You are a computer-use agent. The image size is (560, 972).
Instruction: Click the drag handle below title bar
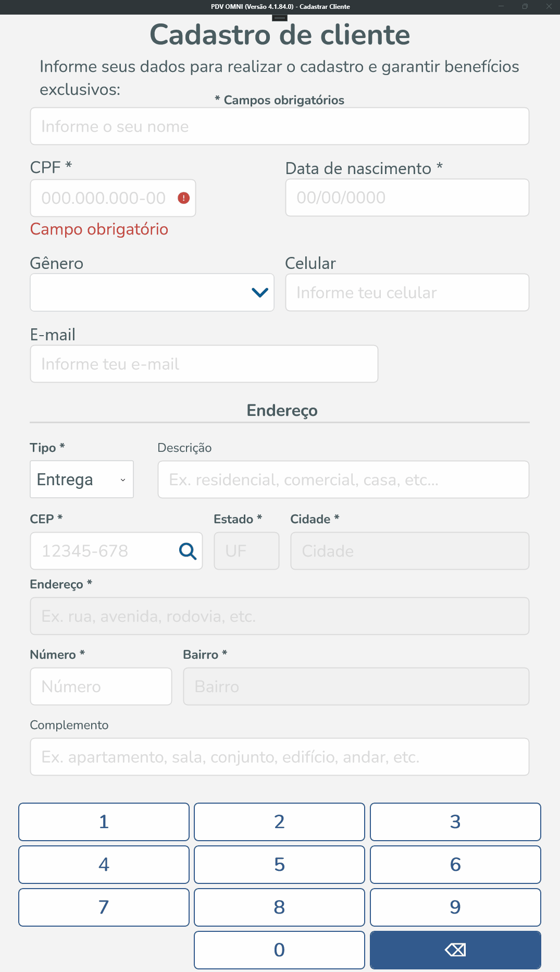(x=280, y=18)
